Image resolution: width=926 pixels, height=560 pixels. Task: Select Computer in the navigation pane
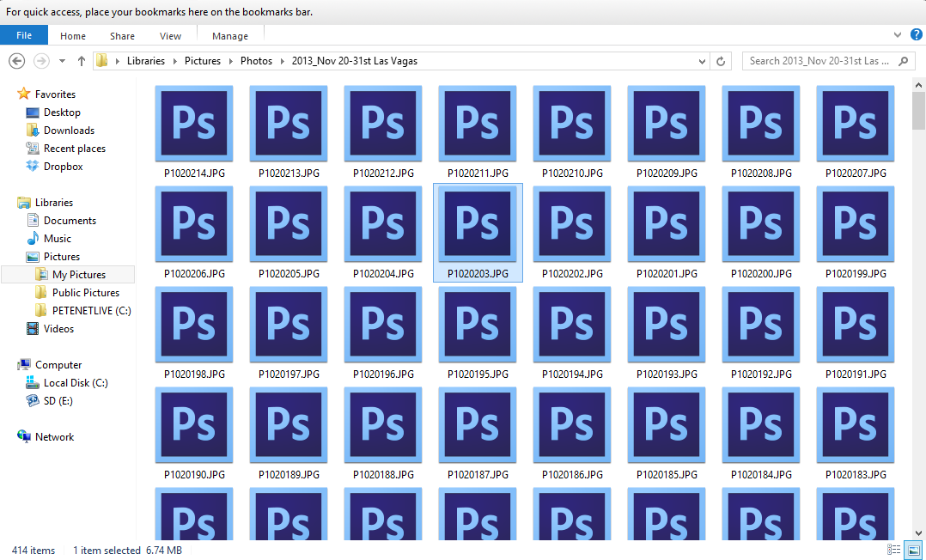tap(58, 365)
